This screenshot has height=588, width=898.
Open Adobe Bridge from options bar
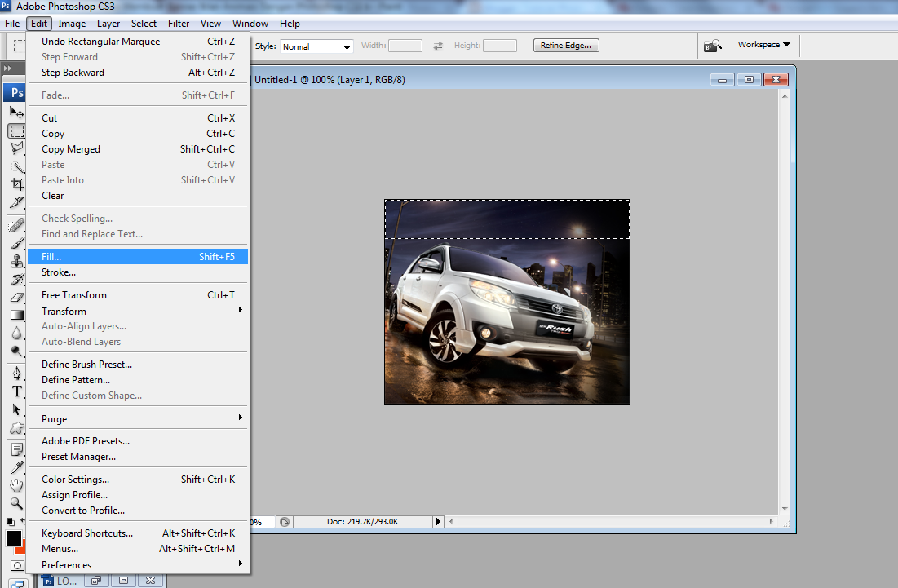click(x=712, y=45)
